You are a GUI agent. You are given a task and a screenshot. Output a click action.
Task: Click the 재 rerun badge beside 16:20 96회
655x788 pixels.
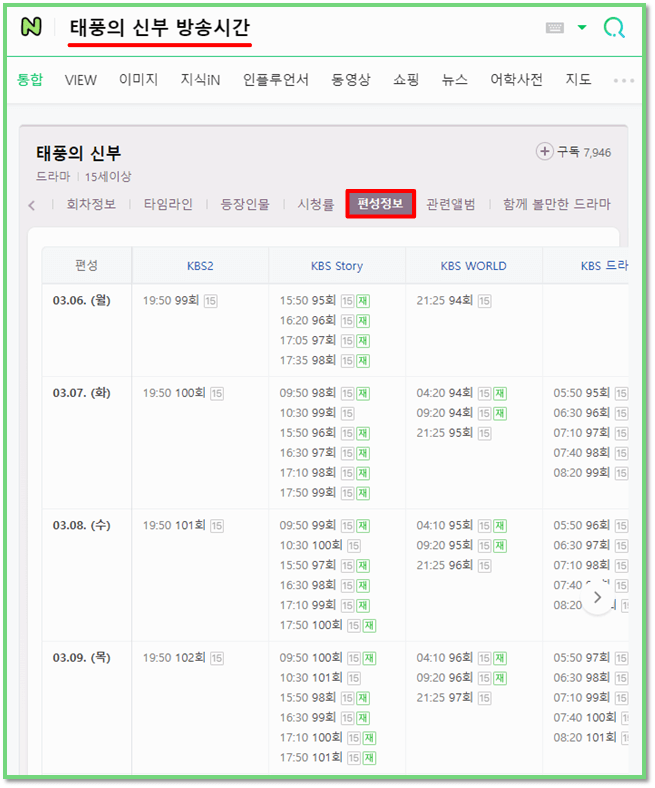pyautogui.click(x=363, y=321)
